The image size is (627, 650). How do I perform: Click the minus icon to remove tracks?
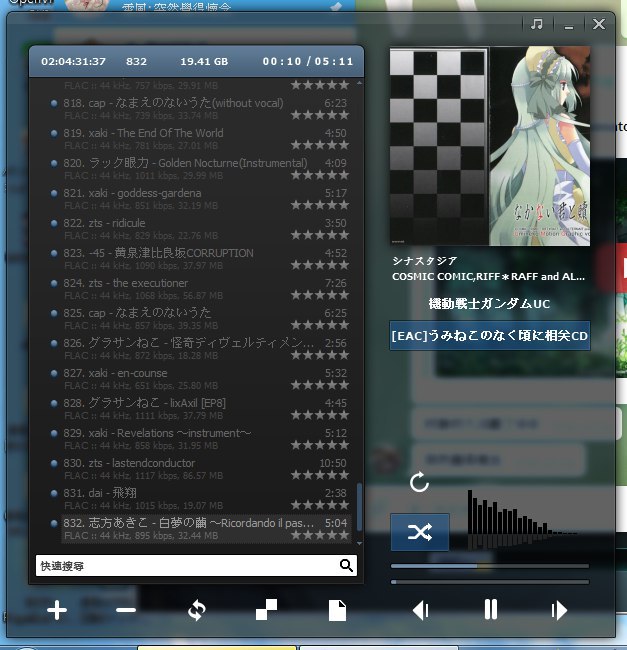[126, 610]
